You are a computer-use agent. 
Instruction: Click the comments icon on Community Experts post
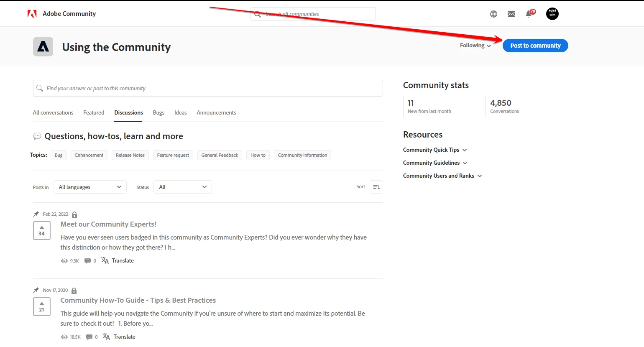87,261
